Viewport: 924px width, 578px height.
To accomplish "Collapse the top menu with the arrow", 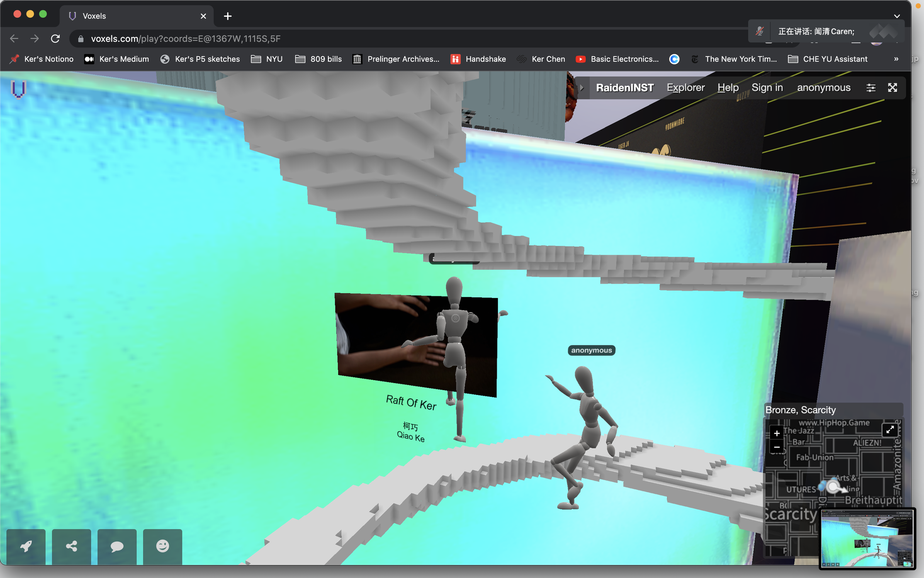I will coord(582,88).
